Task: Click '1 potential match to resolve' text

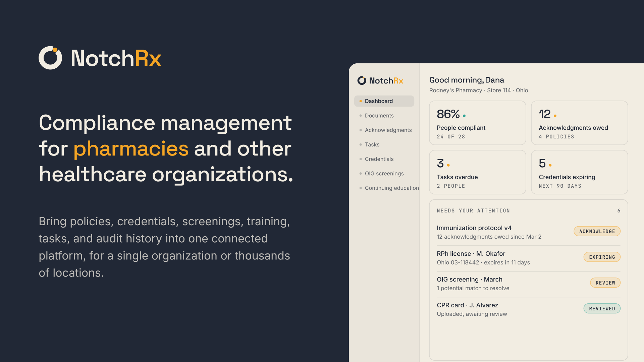Action: click(473, 288)
